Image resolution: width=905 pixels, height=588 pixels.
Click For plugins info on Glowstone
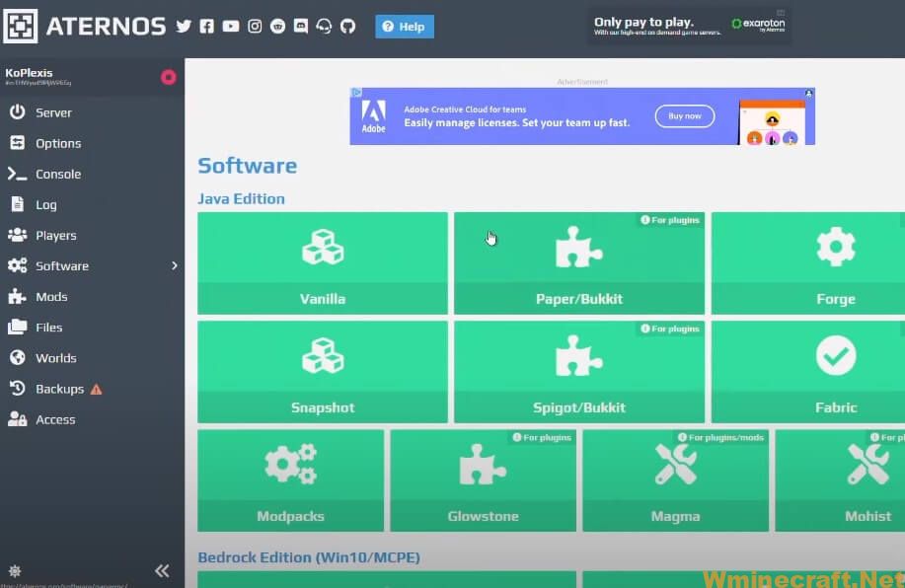[542, 437]
